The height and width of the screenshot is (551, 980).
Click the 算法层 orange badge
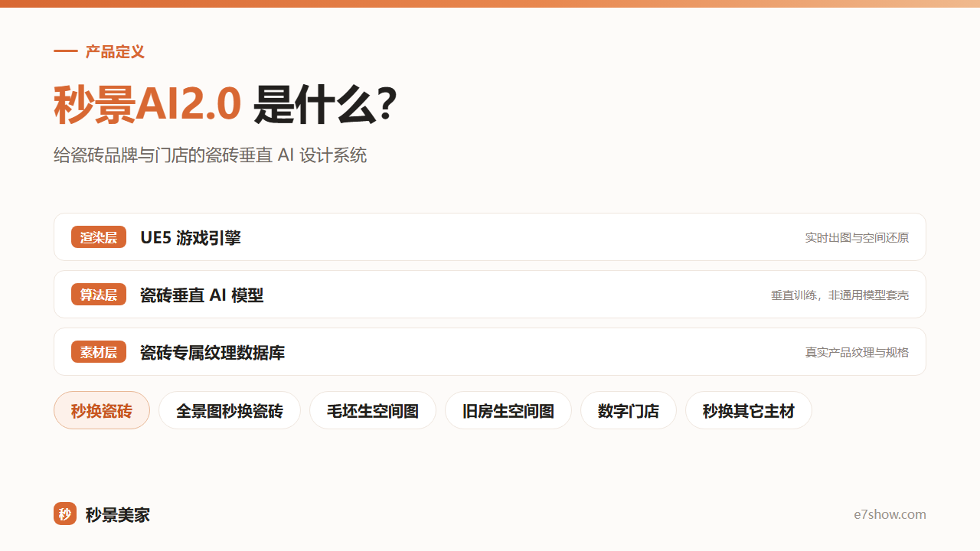[99, 295]
